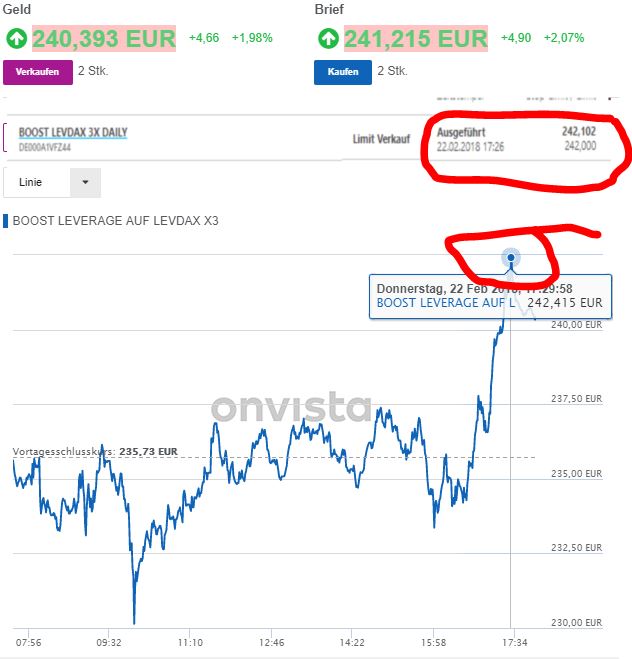Click the chart title BOOST LEVERAGE AUF LEVDAX X3
This screenshot has height=659, width=632.
click(114, 220)
